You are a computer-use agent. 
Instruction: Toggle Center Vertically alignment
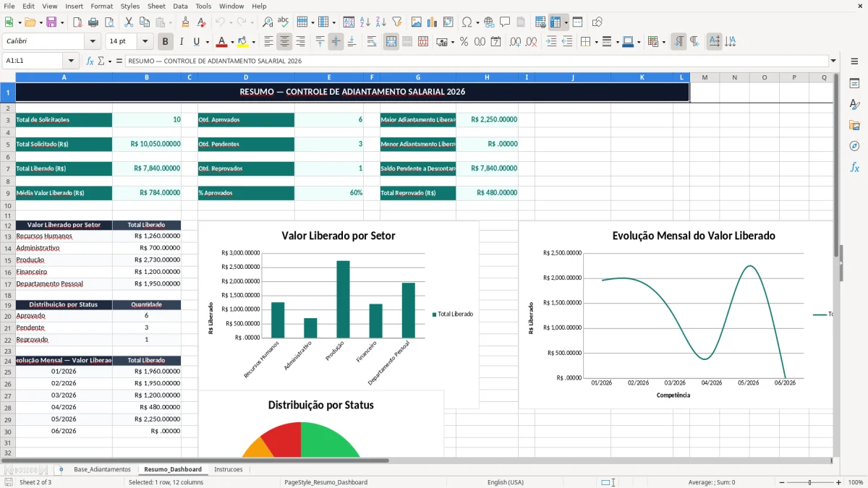pos(336,42)
